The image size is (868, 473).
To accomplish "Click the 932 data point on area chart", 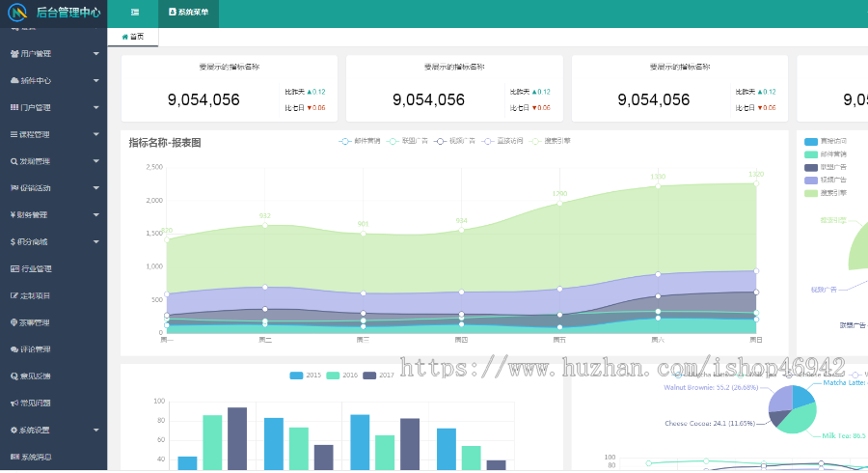I will point(265,226).
